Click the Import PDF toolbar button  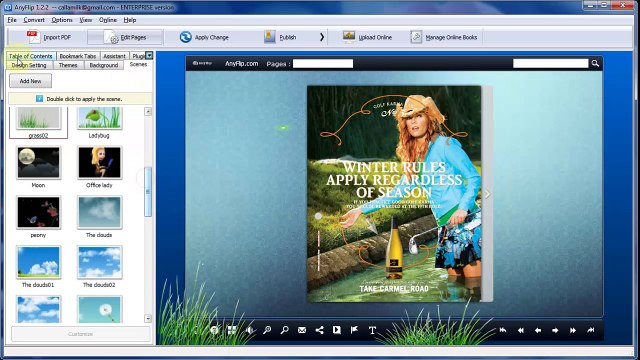49,37
